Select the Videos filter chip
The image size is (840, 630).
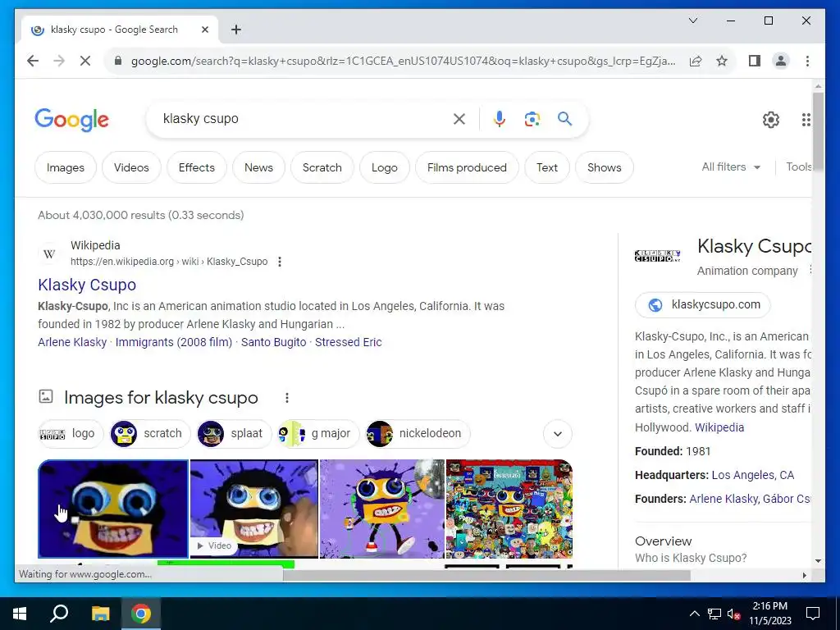[131, 167]
